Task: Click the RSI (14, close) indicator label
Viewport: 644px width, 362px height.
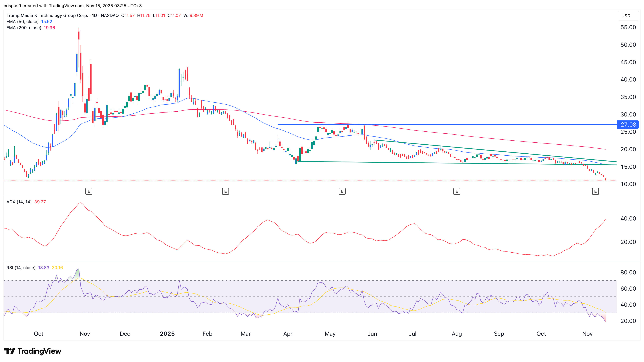Action: [x=21, y=268]
